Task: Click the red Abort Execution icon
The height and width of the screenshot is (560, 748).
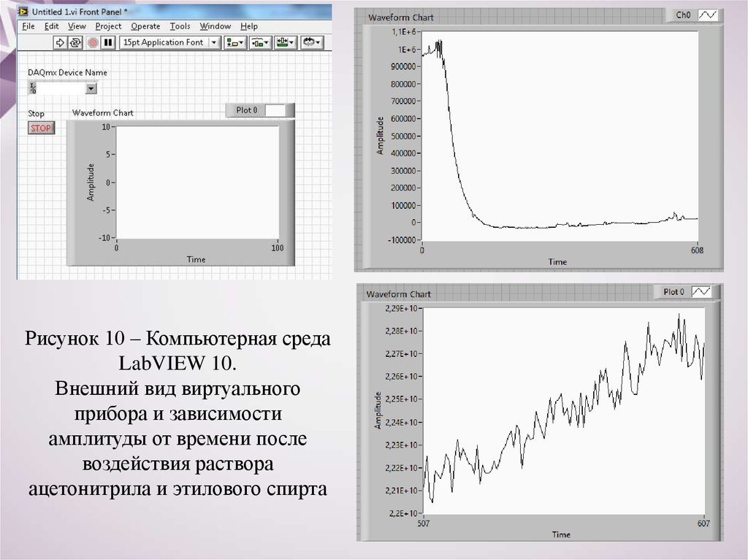Action: (93, 42)
